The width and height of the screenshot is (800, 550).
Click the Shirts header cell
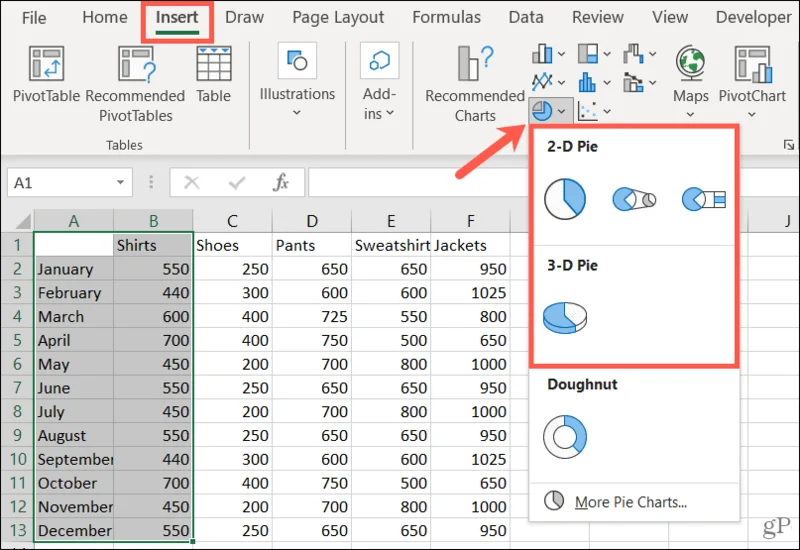tap(153, 245)
